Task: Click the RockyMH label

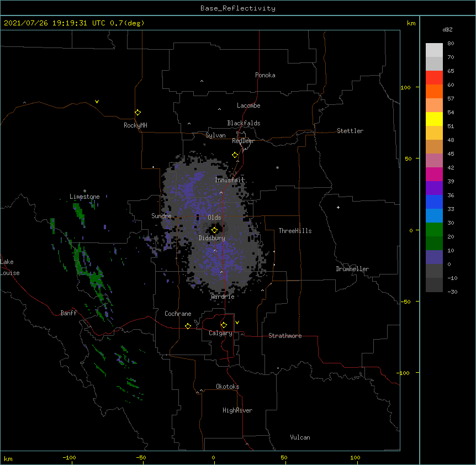Action: (135, 125)
